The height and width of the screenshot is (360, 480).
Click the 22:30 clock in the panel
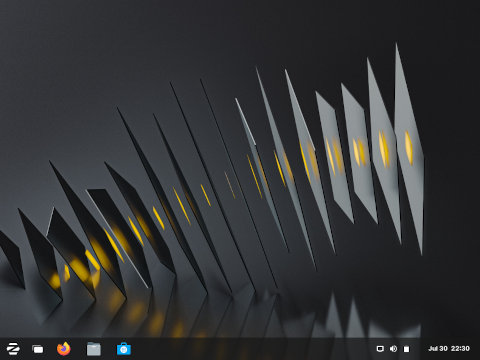460,348
